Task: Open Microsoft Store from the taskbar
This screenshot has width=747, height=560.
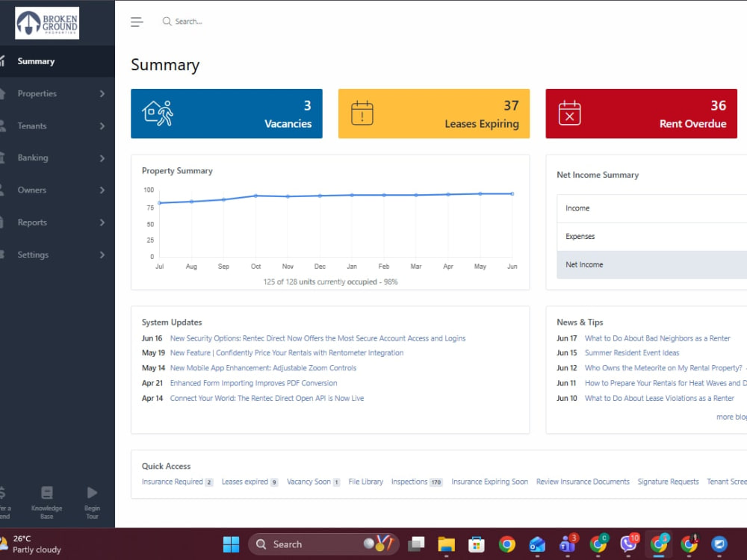Action: 477,544
